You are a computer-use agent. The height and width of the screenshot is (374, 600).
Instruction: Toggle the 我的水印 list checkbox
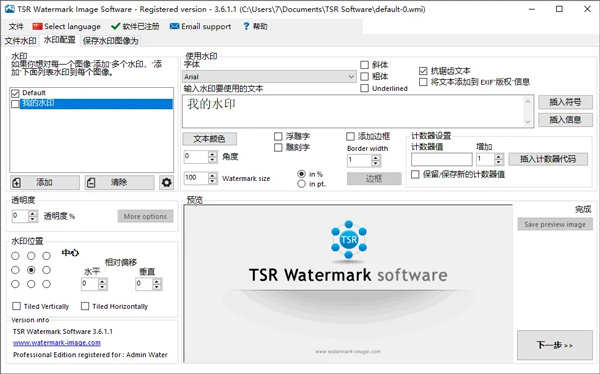click(15, 104)
